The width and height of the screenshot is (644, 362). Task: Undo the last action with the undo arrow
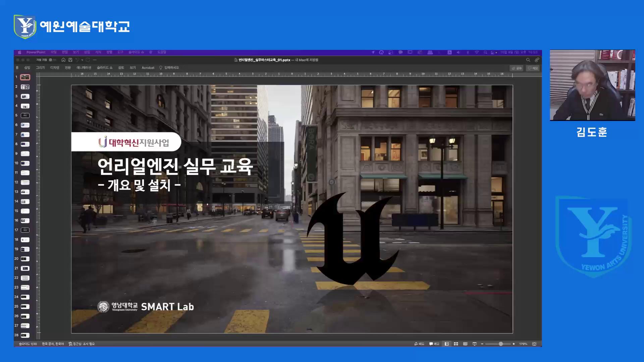click(78, 60)
